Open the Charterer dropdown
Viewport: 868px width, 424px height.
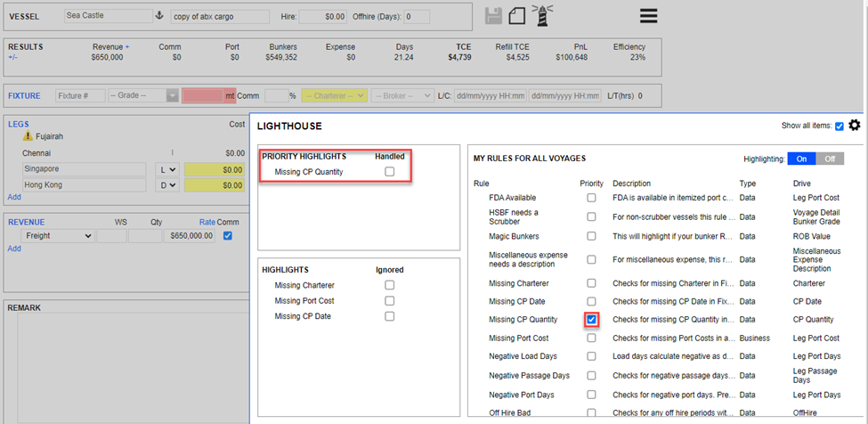[x=334, y=95]
